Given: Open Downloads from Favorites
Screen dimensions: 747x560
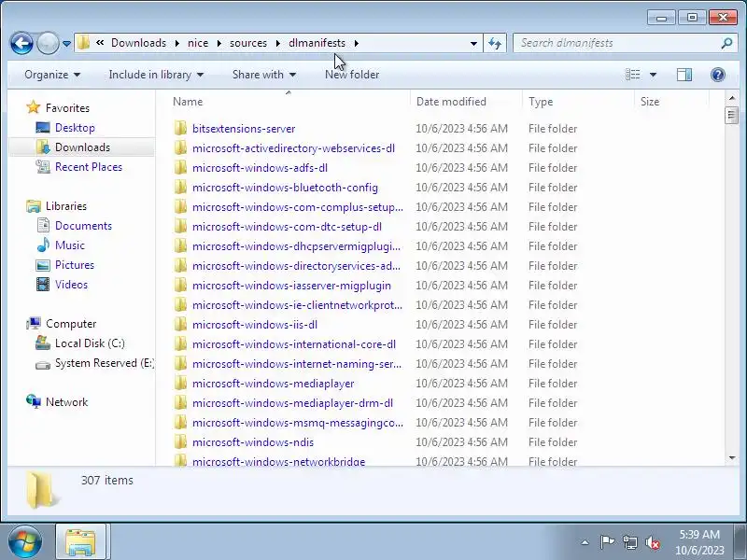Looking at the screenshot, I should pyautogui.click(x=82, y=147).
